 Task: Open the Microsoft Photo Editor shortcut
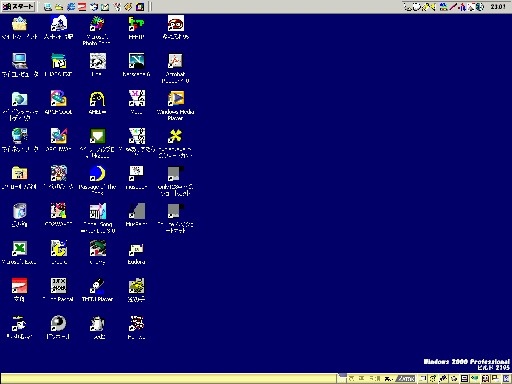[x=97, y=24]
